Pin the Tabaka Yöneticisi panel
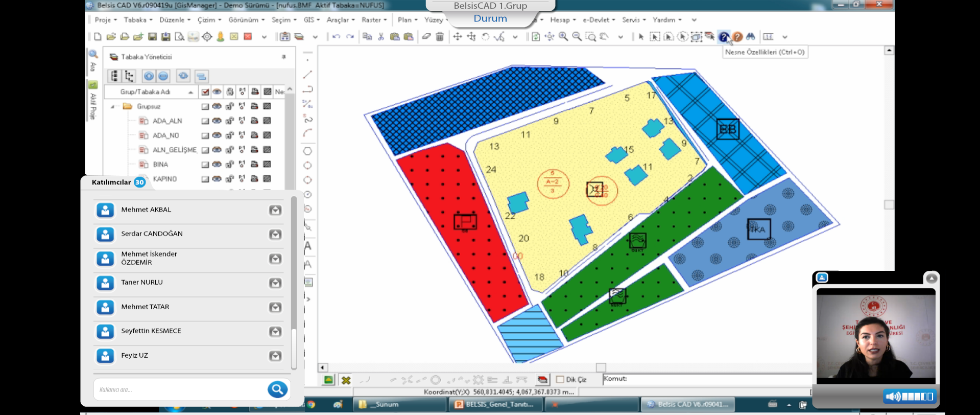Screen dimensions: 980x415 (284, 57)
